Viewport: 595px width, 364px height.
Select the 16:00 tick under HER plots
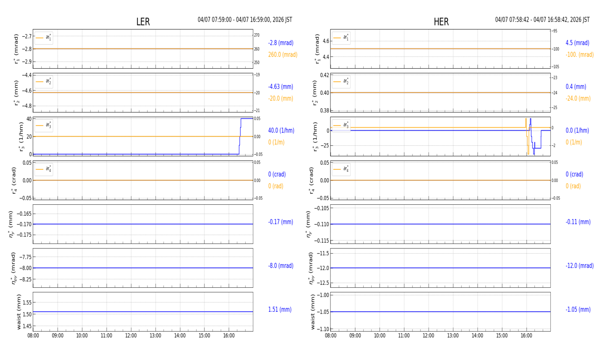coord(526,336)
